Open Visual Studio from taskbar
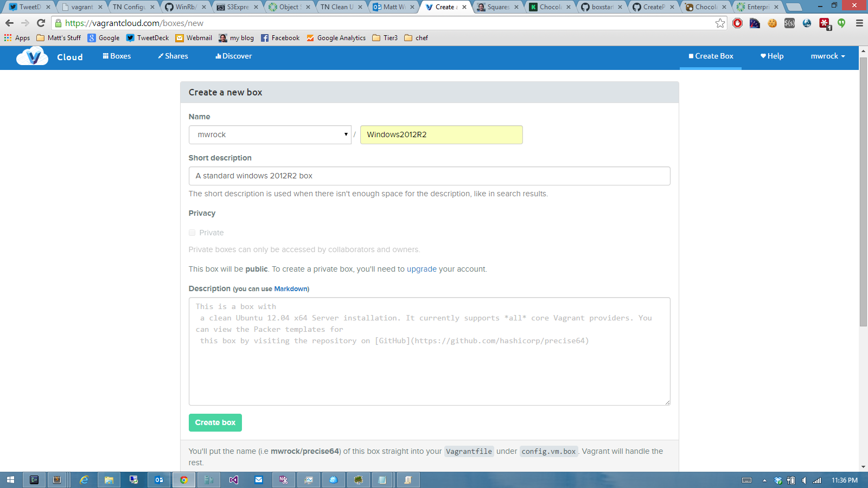Viewport: 868px width, 488px height. (234, 480)
